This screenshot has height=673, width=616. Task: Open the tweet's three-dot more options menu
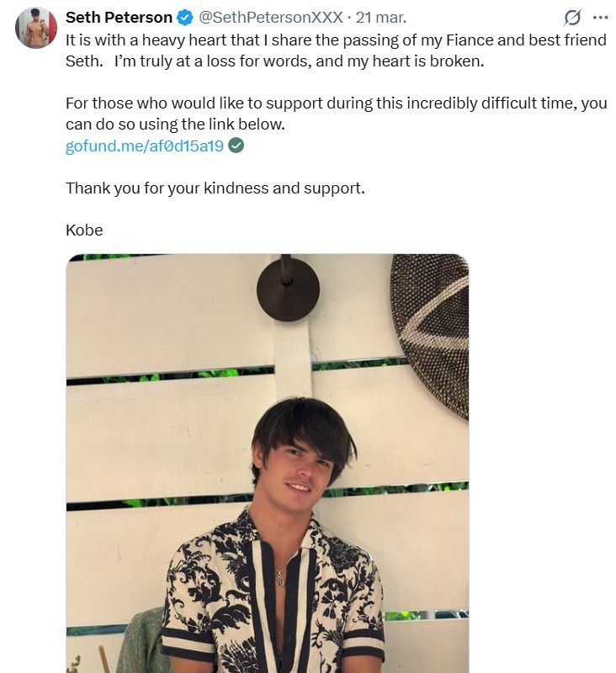(599, 17)
